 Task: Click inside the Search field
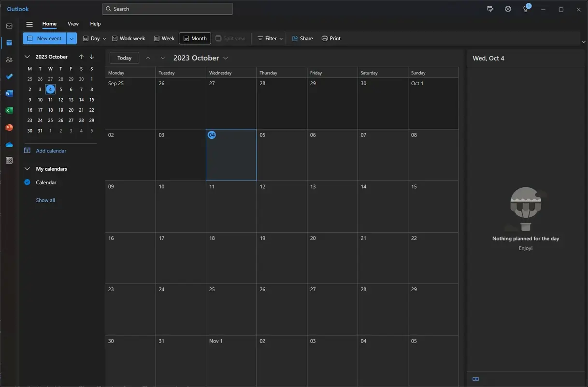167,9
